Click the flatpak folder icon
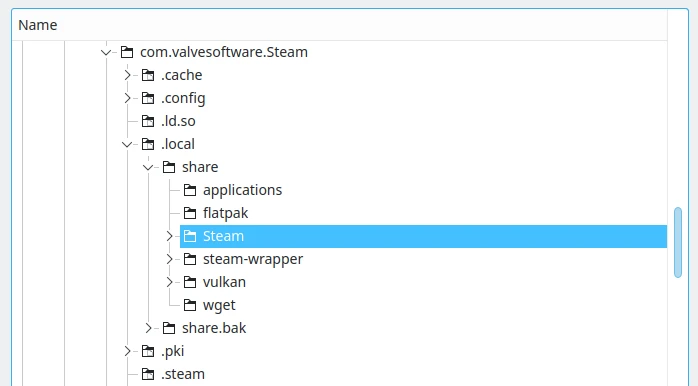The width and height of the screenshot is (698, 386). click(190, 213)
